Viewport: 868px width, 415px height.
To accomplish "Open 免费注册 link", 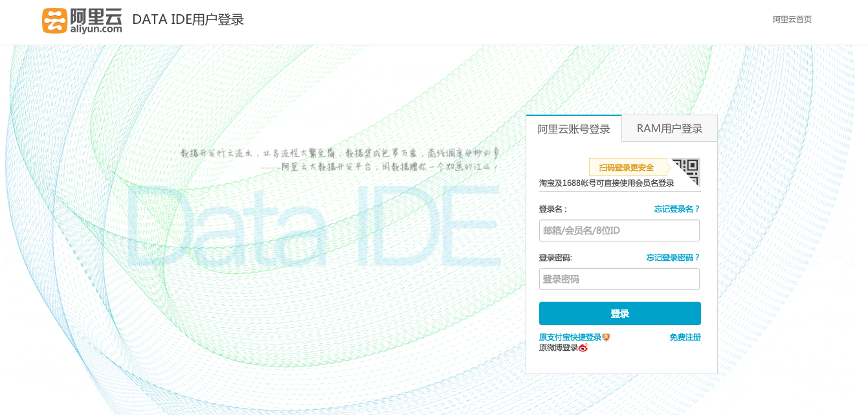I will (x=685, y=337).
